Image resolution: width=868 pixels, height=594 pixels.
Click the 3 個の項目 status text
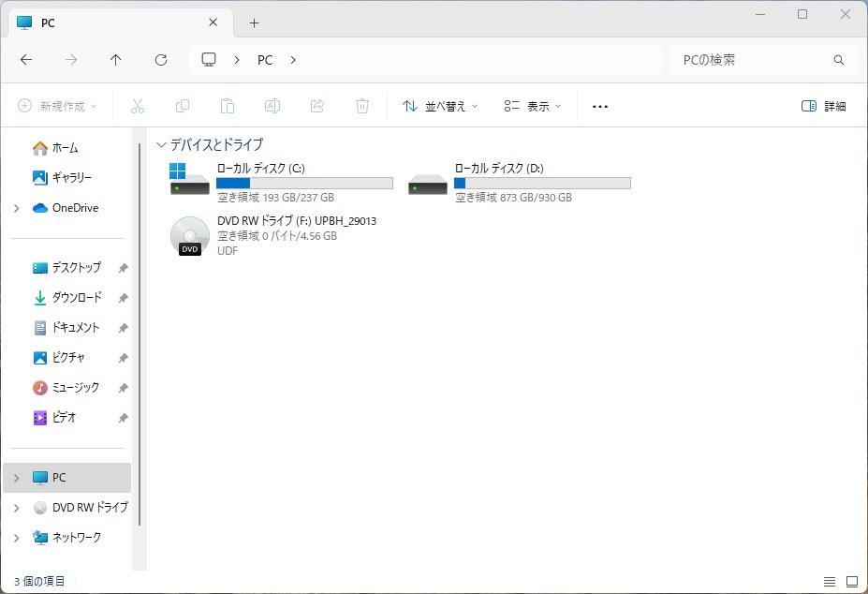click(x=39, y=581)
